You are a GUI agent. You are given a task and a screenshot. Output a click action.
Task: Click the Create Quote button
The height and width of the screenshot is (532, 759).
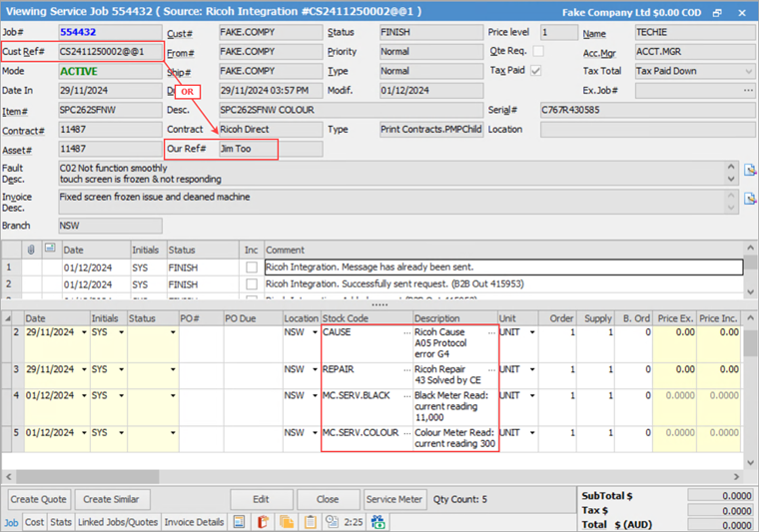[x=39, y=499]
